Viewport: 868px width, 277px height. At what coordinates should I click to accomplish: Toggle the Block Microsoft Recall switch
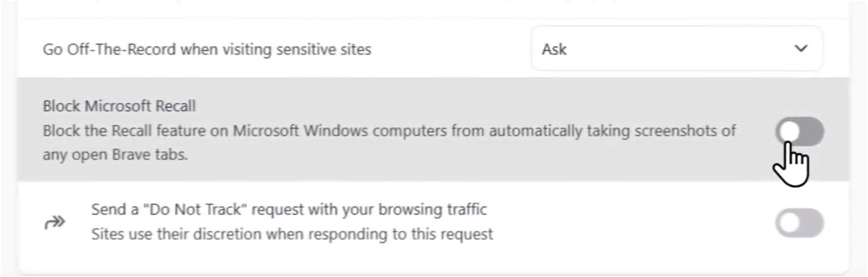pyautogui.click(x=800, y=131)
